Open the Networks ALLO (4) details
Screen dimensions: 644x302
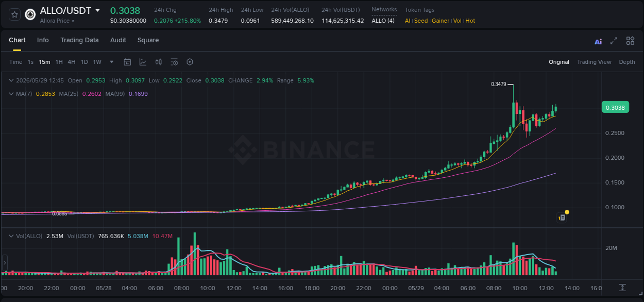click(383, 21)
